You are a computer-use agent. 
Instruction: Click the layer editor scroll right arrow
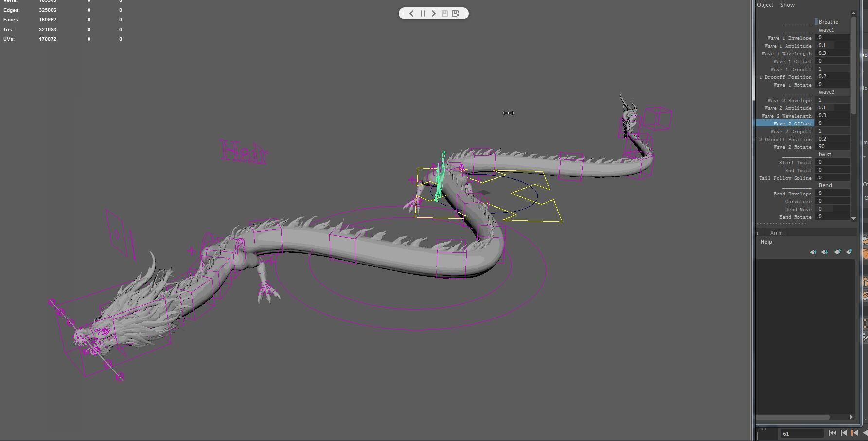pos(851,417)
